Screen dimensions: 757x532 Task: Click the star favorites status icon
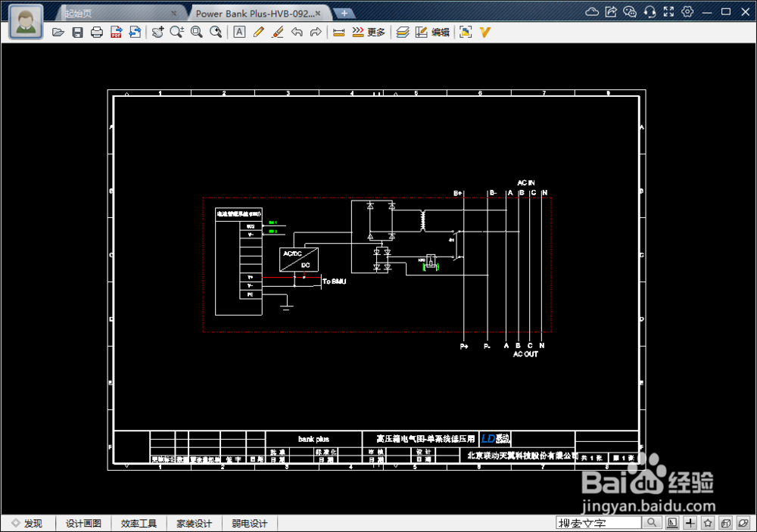coord(708,523)
